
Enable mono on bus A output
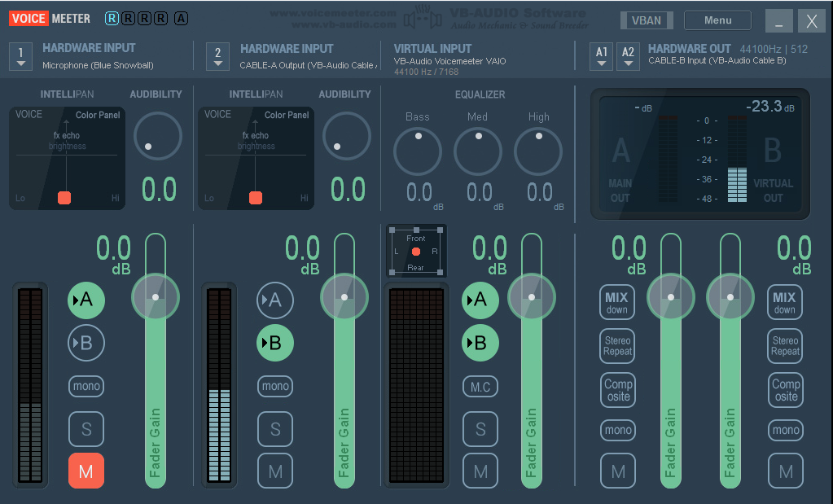click(618, 430)
